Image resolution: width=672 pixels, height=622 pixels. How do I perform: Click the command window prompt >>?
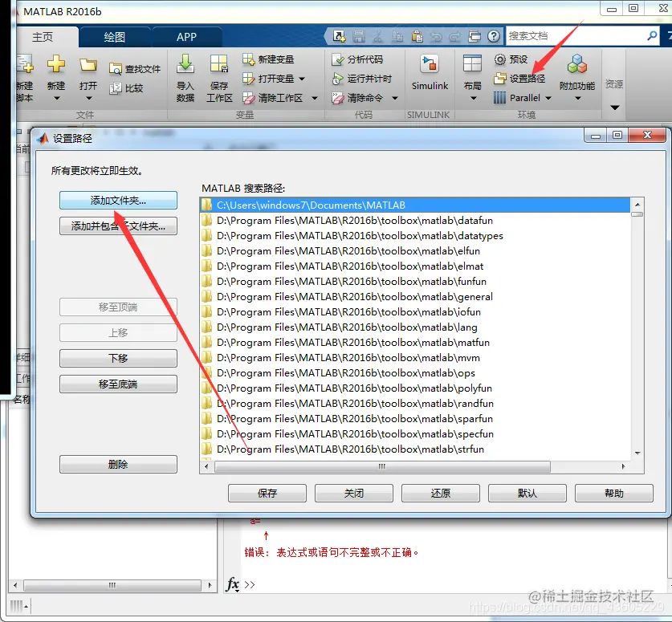(x=250, y=585)
